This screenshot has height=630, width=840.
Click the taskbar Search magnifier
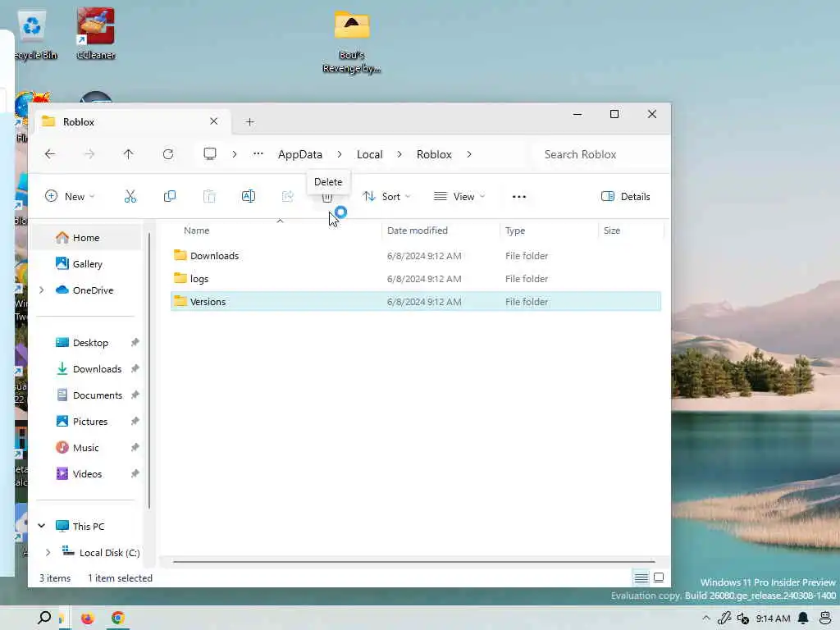click(x=44, y=619)
